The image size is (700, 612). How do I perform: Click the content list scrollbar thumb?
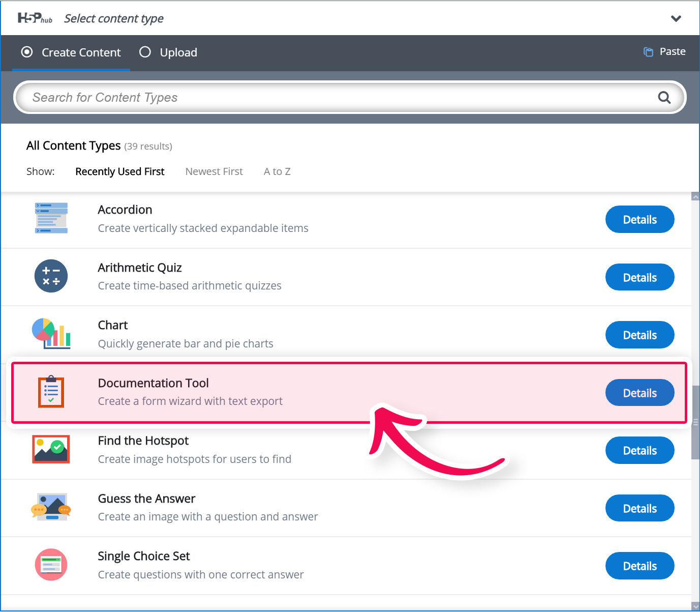(695, 422)
